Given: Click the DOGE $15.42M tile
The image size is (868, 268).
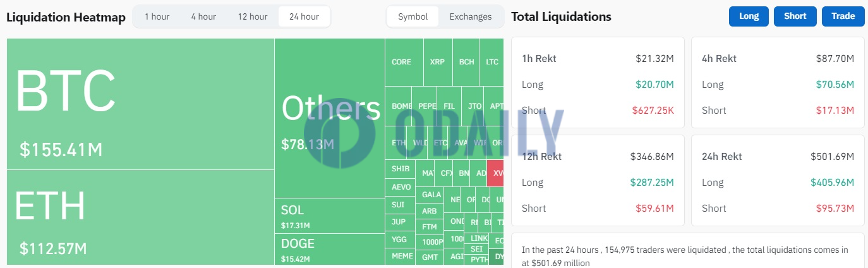Looking at the screenshot, I should click(329, 250).
